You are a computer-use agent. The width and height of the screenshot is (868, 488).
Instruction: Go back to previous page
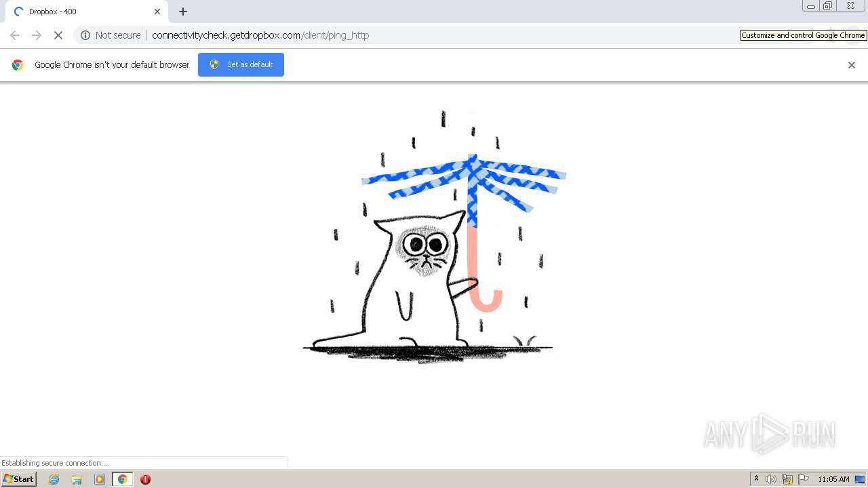point(15,35)
